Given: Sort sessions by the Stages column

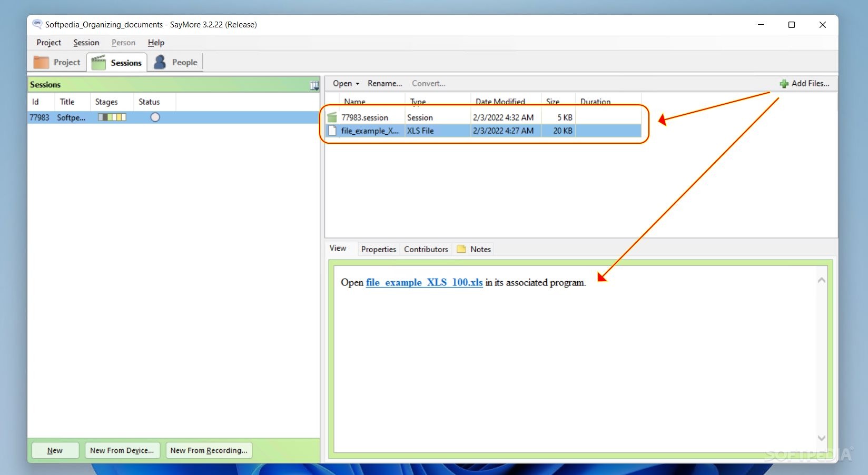Looking at the screenshot, I should [112, 102].
